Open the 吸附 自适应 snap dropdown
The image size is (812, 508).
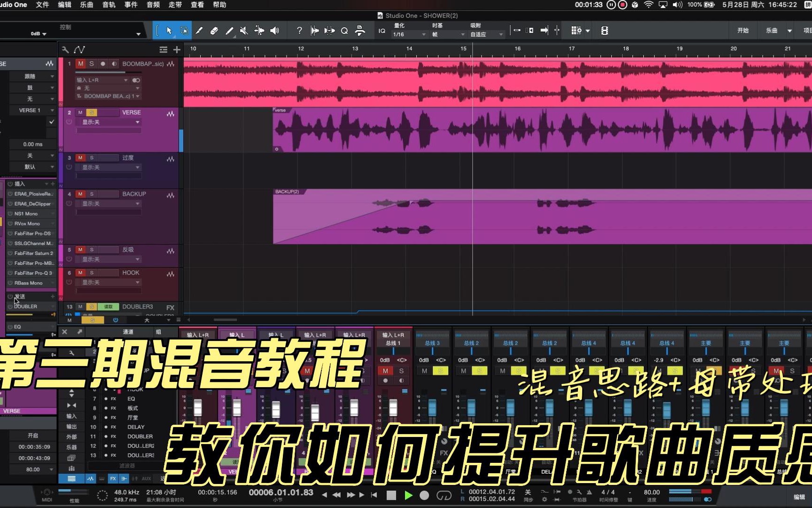pyautogui.click(x=486, y=34)
